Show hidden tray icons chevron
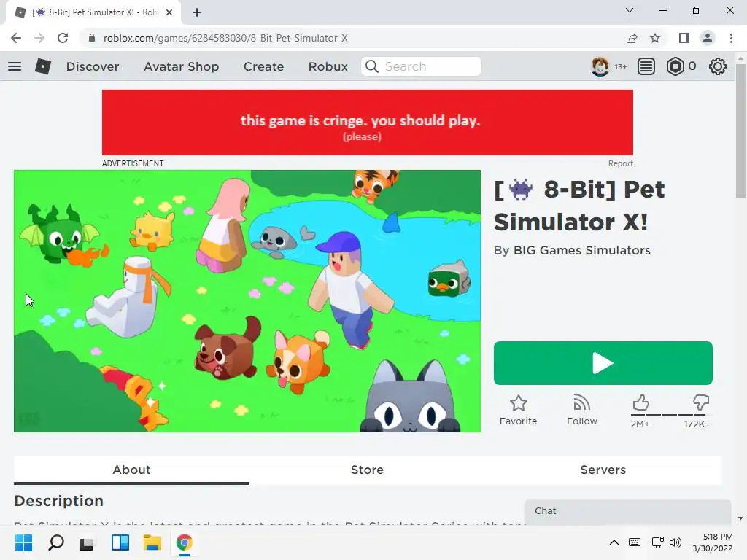Image resolution: width=747 pixels, height=560 pixels. (x=614, y=542)
